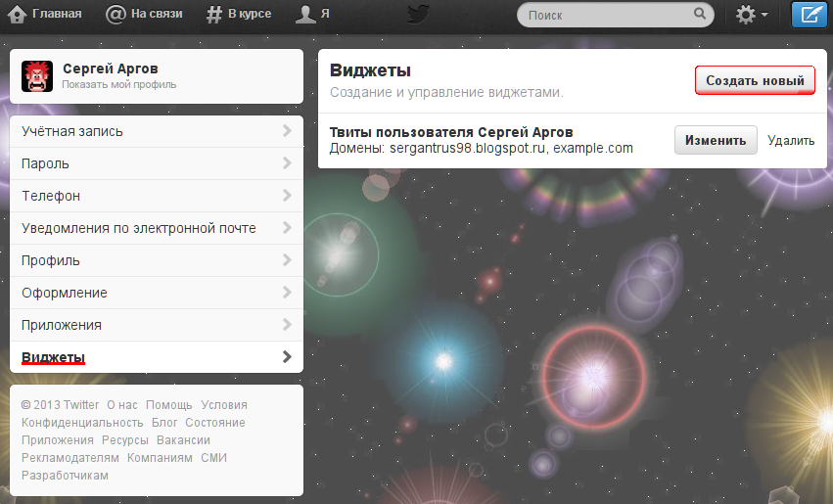Viewport: 833px width, 504px height.
Task: Click the Me person silhouette icon
Action: point(305,15)
